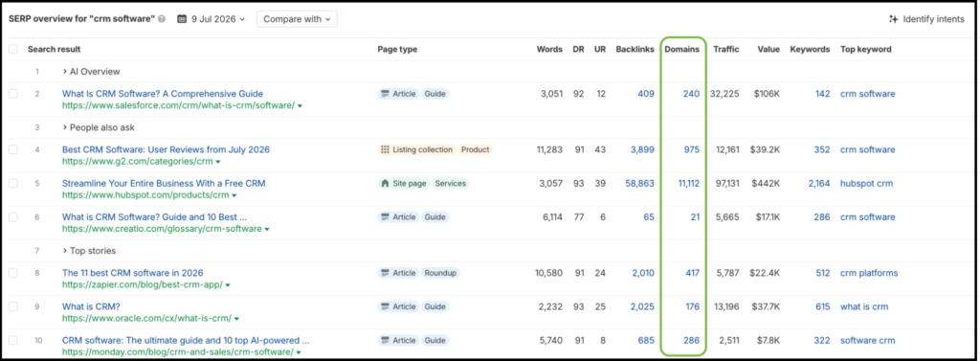The height and width of the screenshot is (361, 980).
Task: Click the Identify intents button
Action: tap(926, 19)
